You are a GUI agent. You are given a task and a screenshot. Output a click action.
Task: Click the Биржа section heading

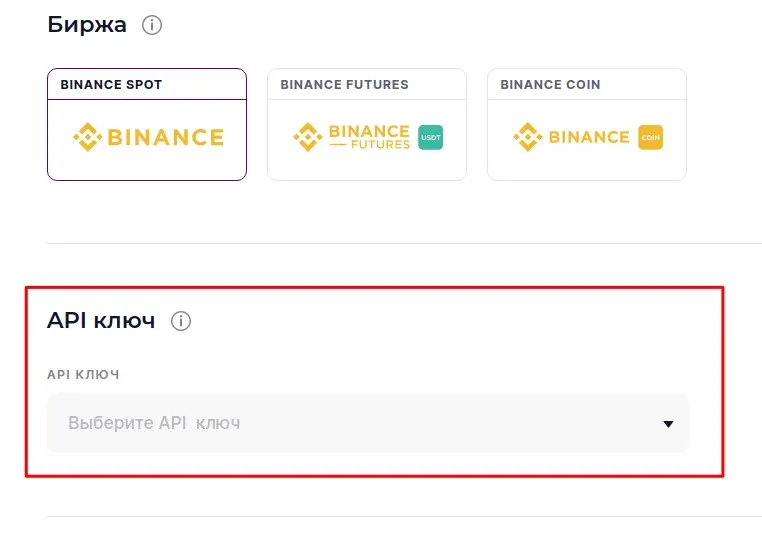(87, 25)
